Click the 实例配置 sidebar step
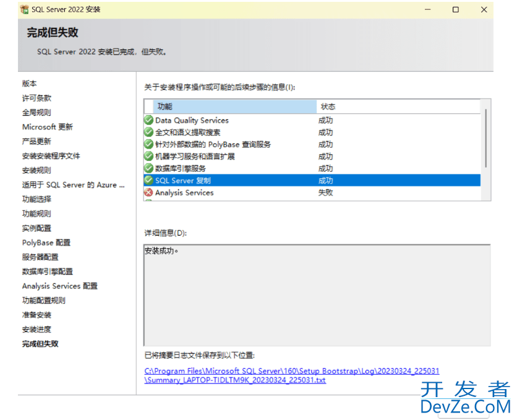 coord(36,228)
